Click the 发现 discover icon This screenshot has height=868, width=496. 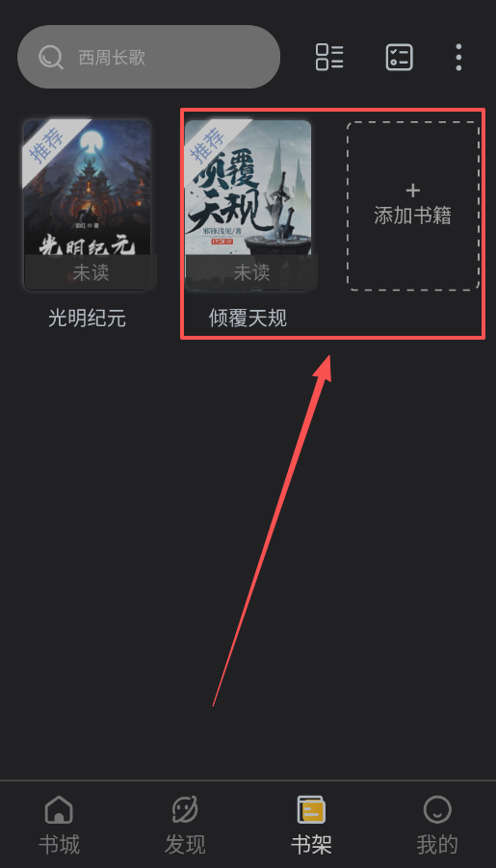[185, 810]
